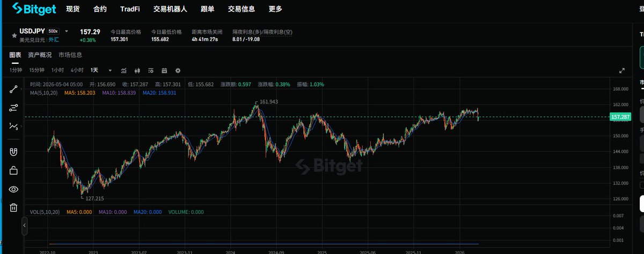Open chart settings gear icon
Image resolution: width=644 pixels, height=254 pixels.
[x=178, y=70]
